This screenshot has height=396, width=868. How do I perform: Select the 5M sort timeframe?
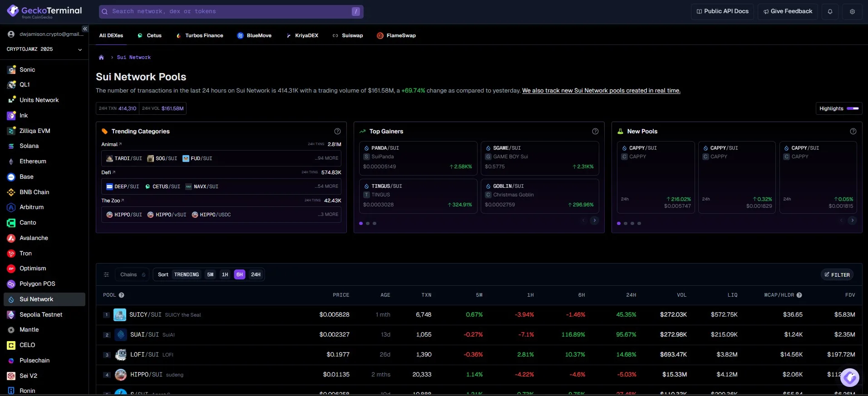click(x=210, y=274)
